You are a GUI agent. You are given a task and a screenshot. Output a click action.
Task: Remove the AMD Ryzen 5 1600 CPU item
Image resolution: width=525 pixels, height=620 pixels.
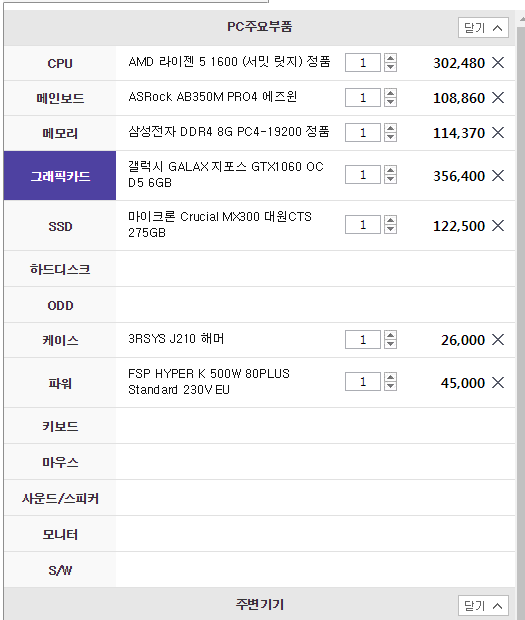point(498,62)
